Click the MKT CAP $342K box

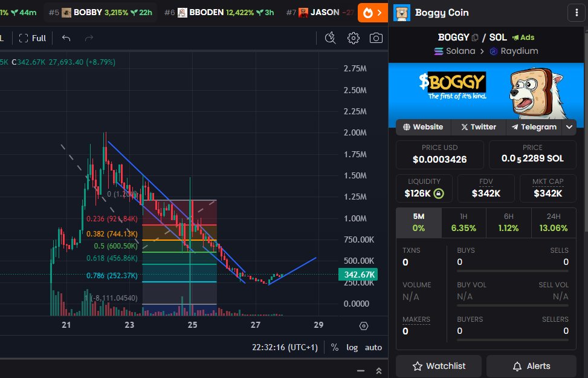tap(548, 189)
